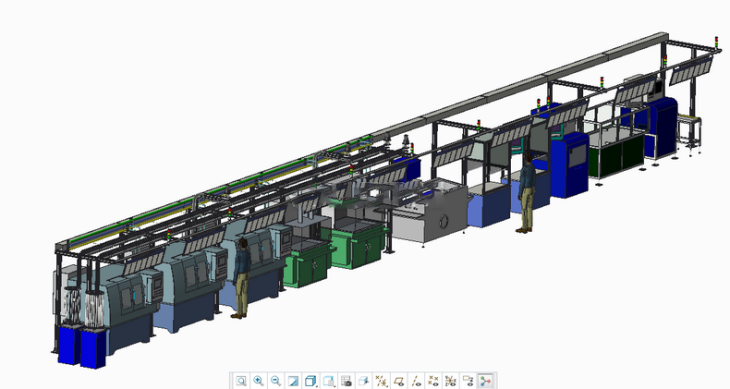The height and width of the screenshot is (389, 730).
Task: Toggle datum axis display
Action: coord(416,381)
